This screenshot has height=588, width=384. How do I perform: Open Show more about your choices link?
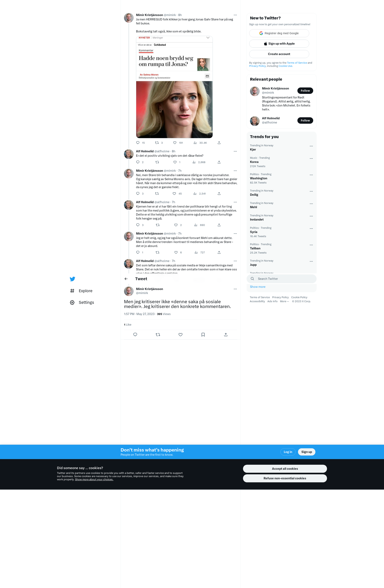click(94, 479)
